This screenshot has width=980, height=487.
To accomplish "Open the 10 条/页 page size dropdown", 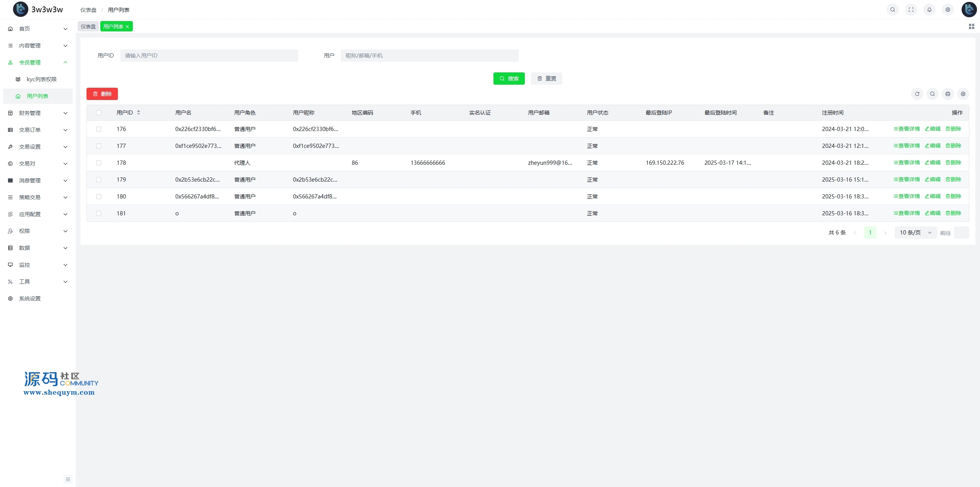I will pyautogui.click(x=915, y=233).
